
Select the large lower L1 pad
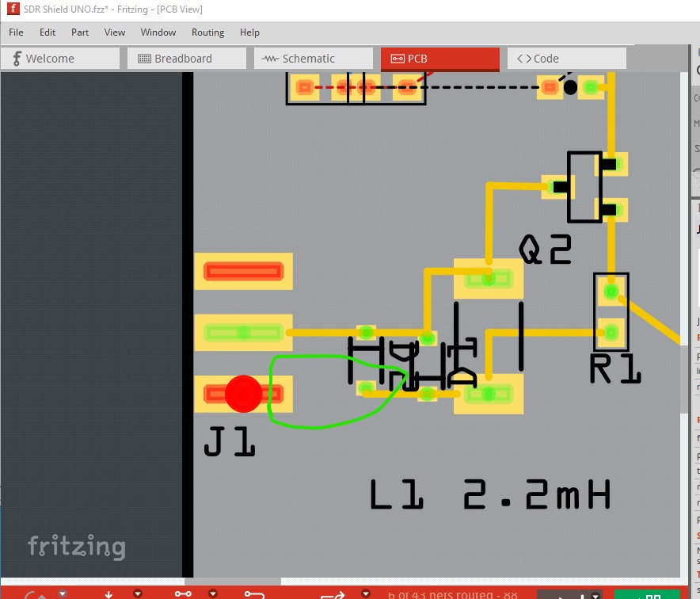click(x=489, y=394)
